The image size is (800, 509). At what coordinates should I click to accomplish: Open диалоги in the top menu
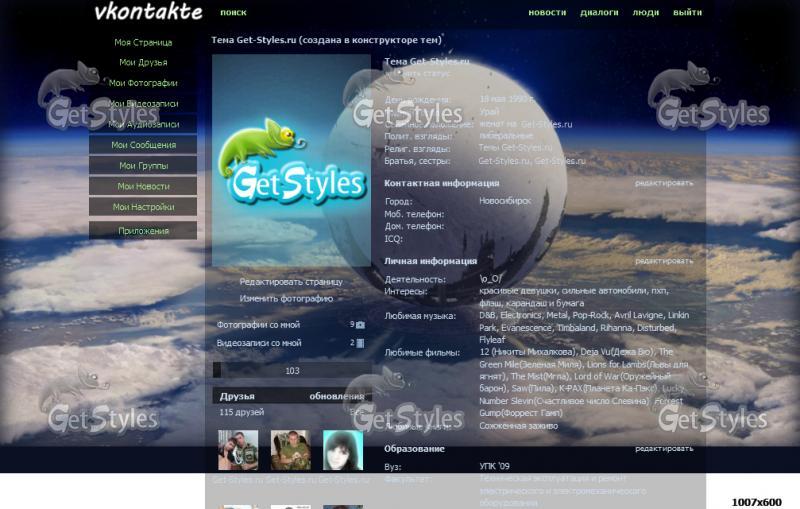[x=599, y=12]
